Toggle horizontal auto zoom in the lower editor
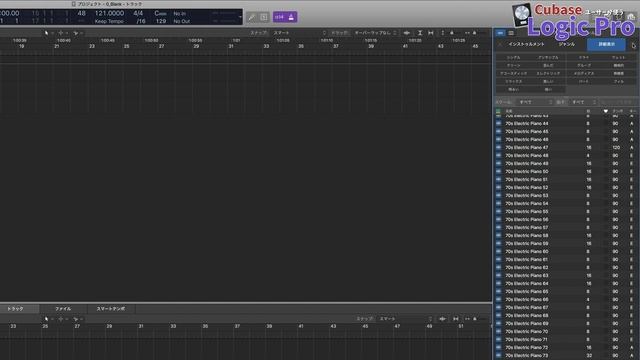Screen dimensions: 640x360 [x=456, y=319]
